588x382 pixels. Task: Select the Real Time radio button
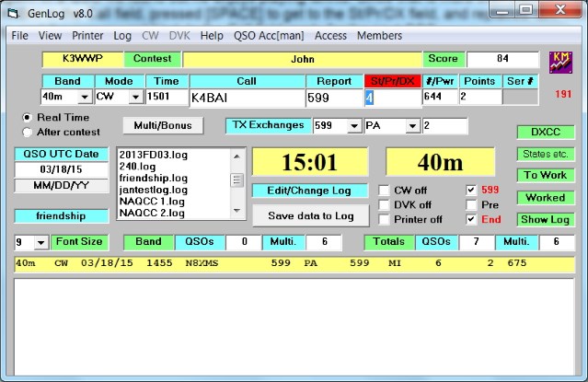click(x=27, y=118)
